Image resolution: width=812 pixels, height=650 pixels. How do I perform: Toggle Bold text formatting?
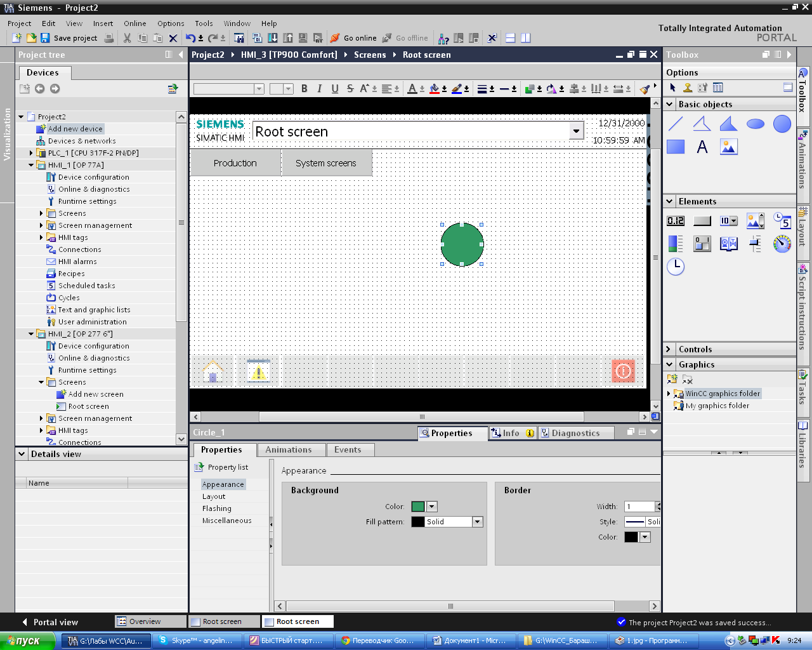pos(304,89)
